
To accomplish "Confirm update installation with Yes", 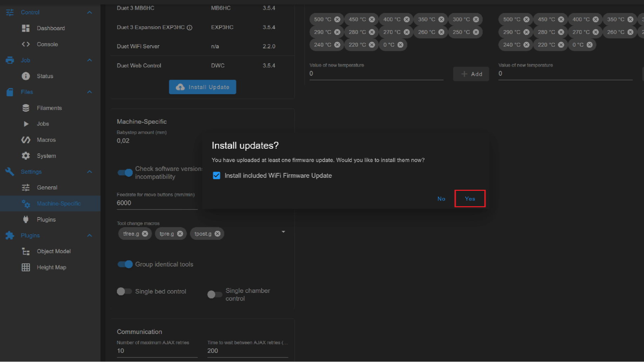I will coord(470,199).
